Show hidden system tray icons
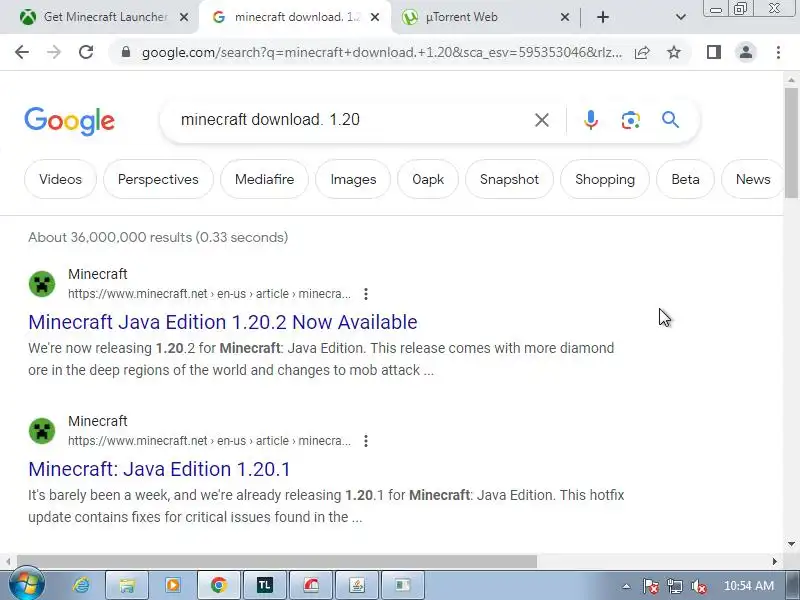The image size is (800, 600). 626,586
